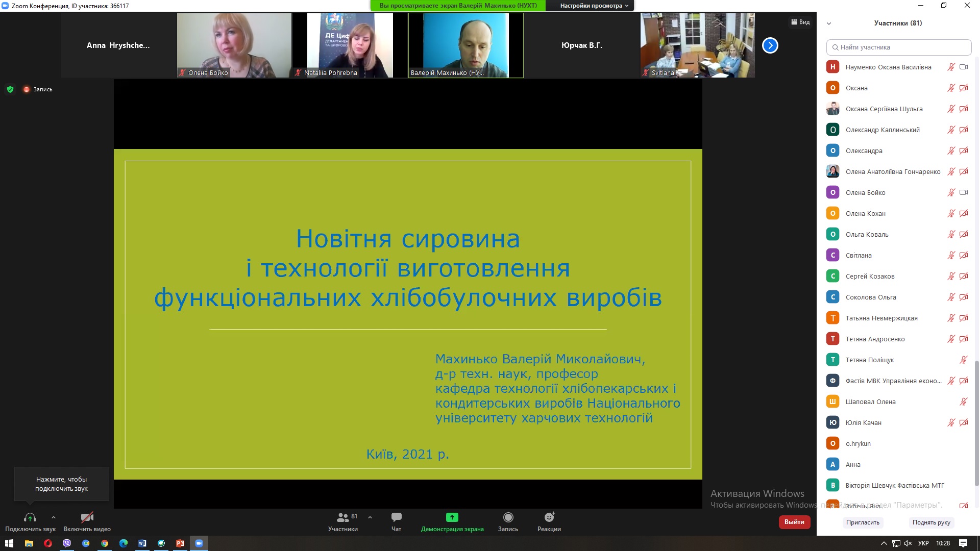Collapse the Participants panel chevron
Screen dimensions: 980x551
click(x=829, y=23)
